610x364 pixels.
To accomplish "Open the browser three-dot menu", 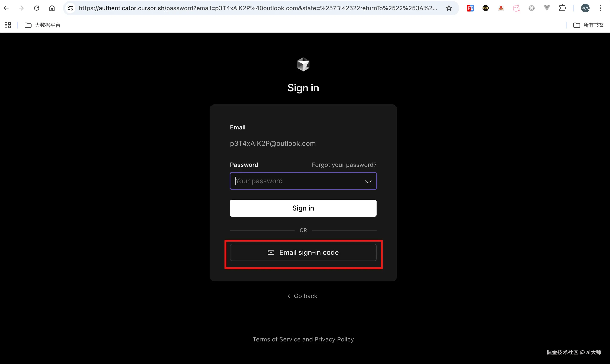I will pos(600,8).
